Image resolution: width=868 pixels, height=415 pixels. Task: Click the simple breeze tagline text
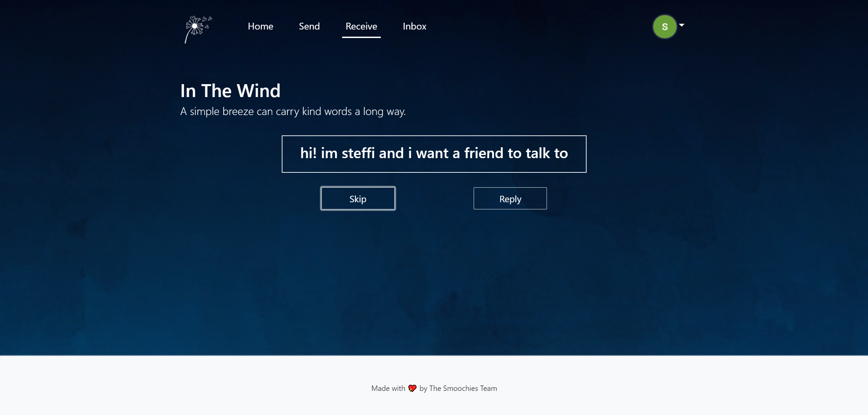(x=293, y=111)
